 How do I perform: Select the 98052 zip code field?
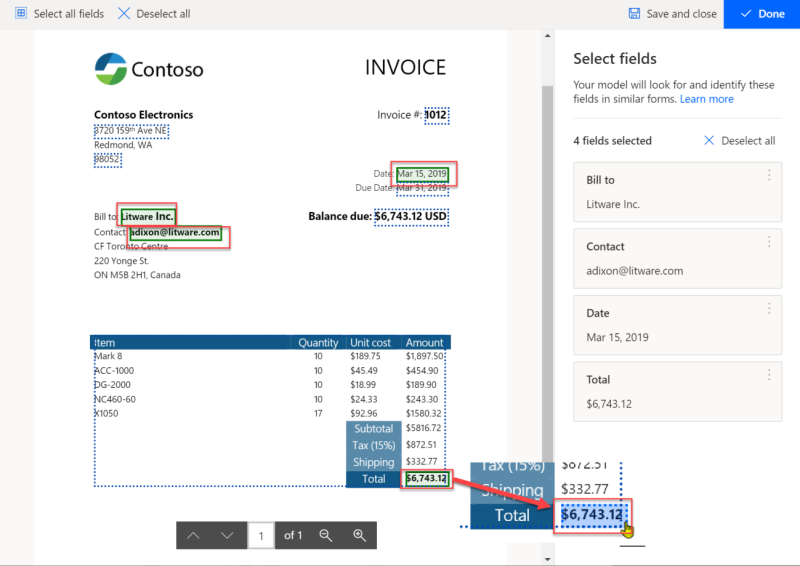108,159
